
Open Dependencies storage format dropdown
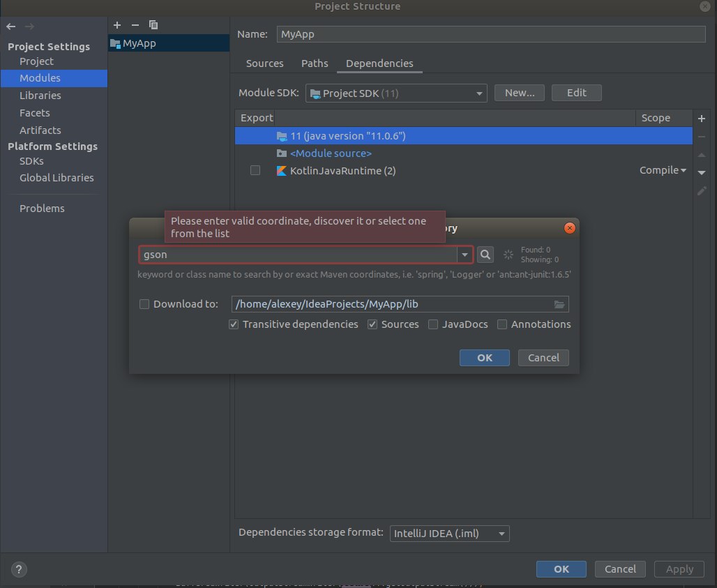(x=449, y=534)
